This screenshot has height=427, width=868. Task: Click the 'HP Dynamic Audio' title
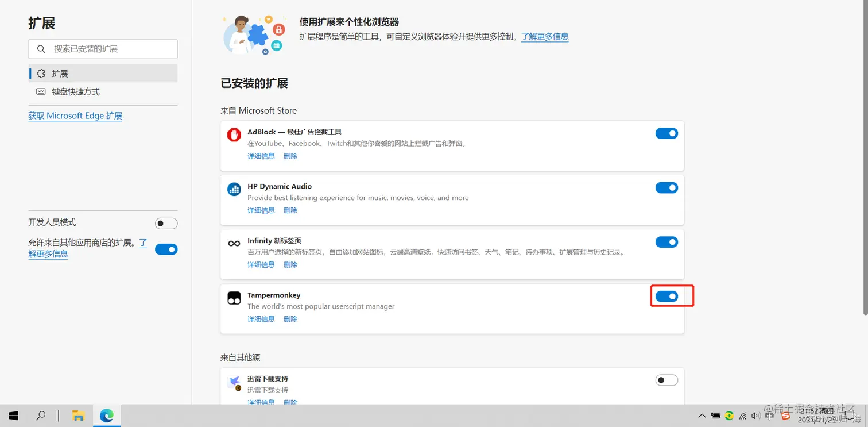click(280, 186)
